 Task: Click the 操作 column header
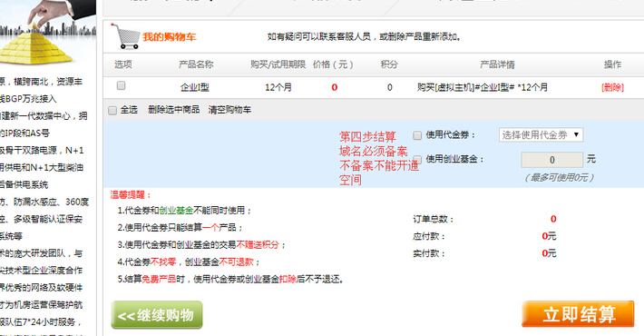click(612, 64)
